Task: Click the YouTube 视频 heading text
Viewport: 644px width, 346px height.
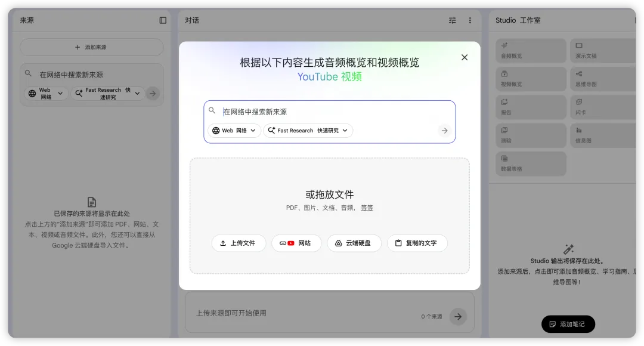Action: 329,77
